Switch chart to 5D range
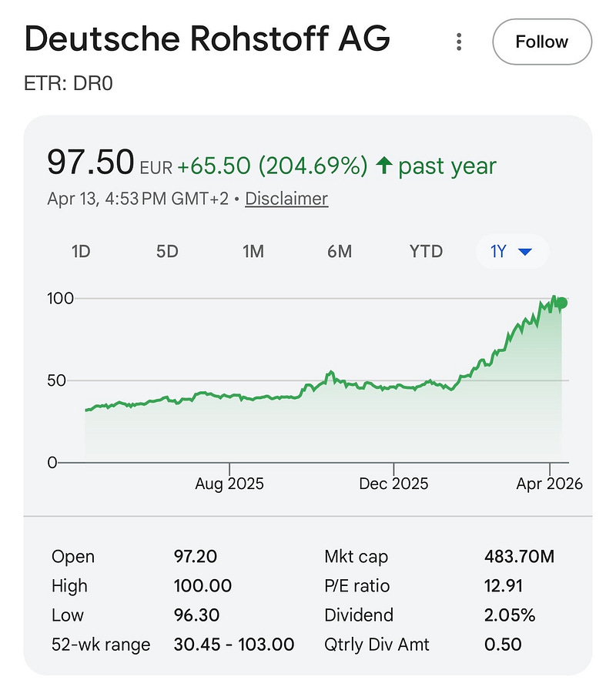 click(x=167, y=252)
